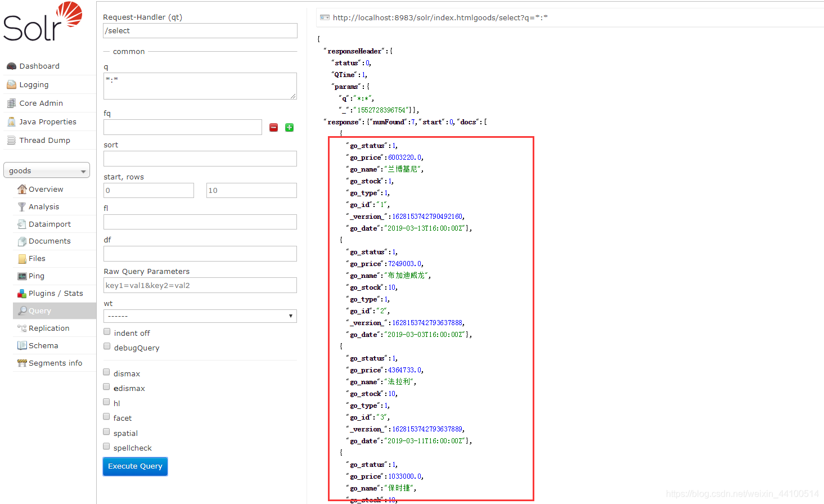
Task: Click the fl field list input
Action: (x=200, y=222)
